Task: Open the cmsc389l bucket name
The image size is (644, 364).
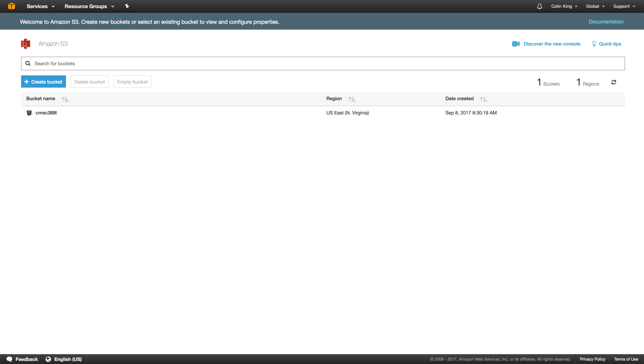Action: click(46, 113)
